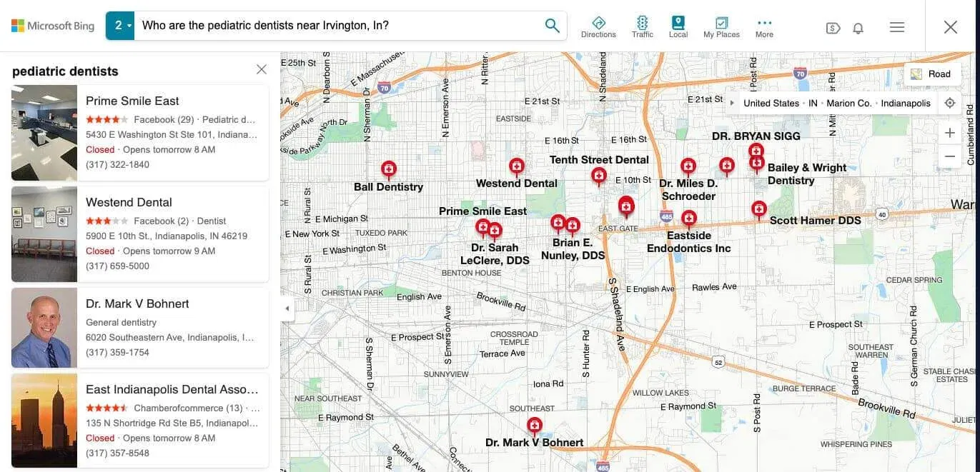Click the Ball Dentistry map pin
This screenshot has height=472, width=980.
[x=388, y=171]
